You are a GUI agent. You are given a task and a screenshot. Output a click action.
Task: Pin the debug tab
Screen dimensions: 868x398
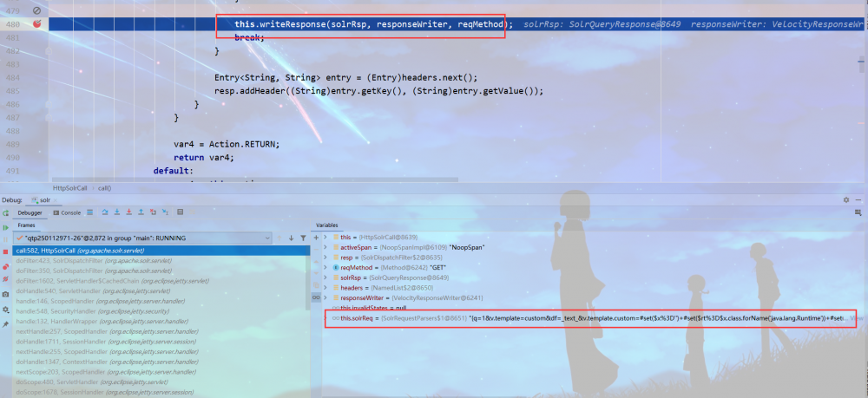pos(5,324)
